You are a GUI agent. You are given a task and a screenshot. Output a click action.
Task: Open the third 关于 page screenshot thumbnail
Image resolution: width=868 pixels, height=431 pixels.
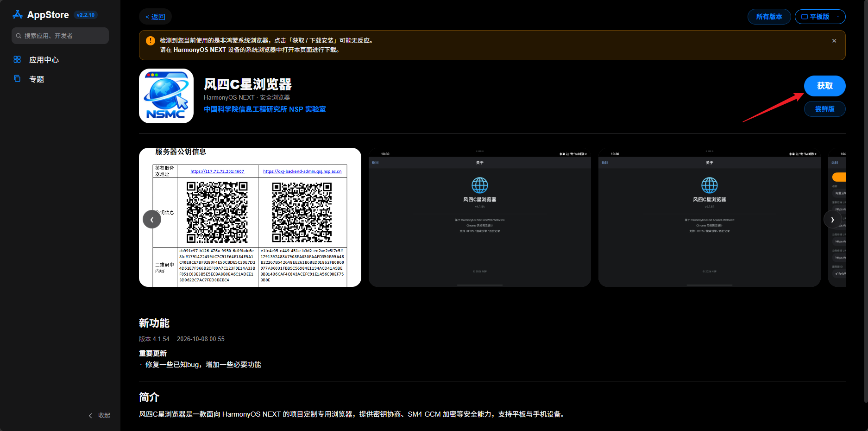(x=710, y=217)
